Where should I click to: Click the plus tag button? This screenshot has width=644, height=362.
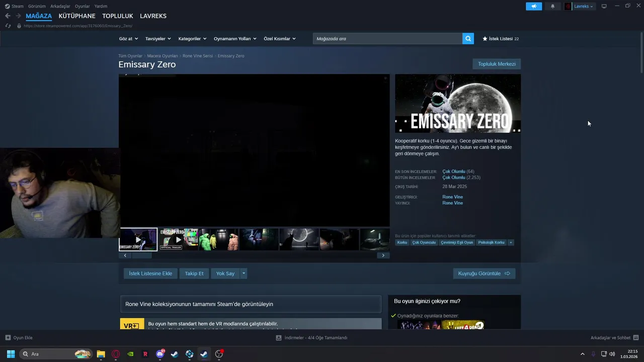click(511, 242)
